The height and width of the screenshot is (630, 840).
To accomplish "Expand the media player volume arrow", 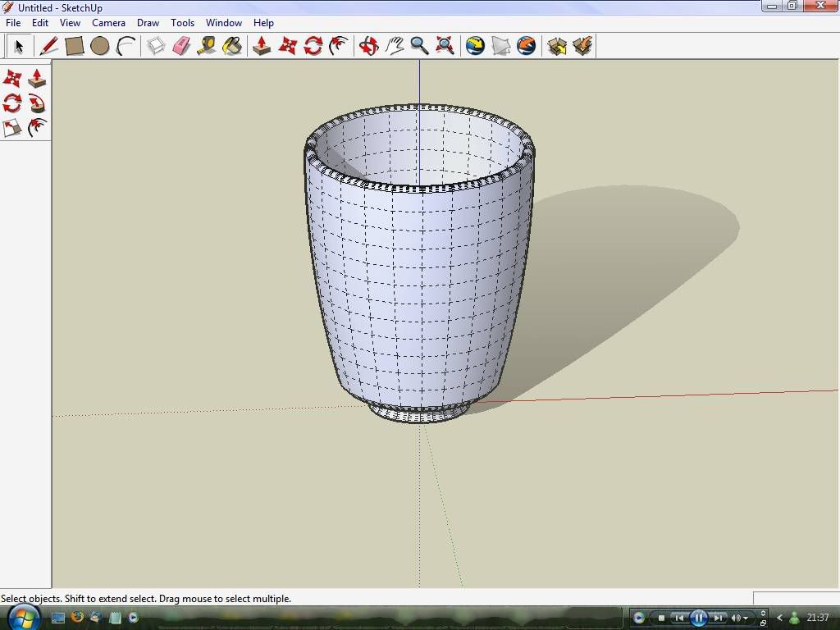I will pyautogui.click(x=746, y=619).
